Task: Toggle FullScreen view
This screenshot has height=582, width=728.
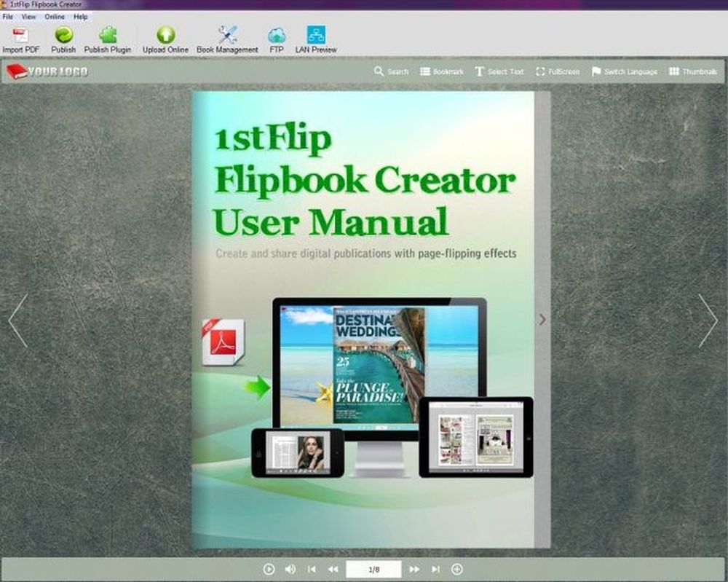Action: 557,71
